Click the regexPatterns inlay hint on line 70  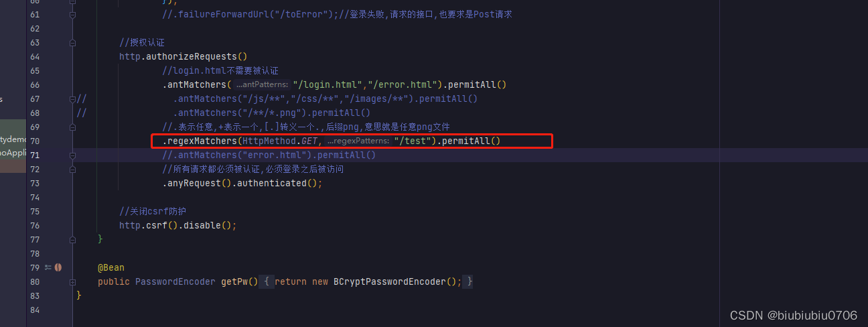[x=358, y=141]
